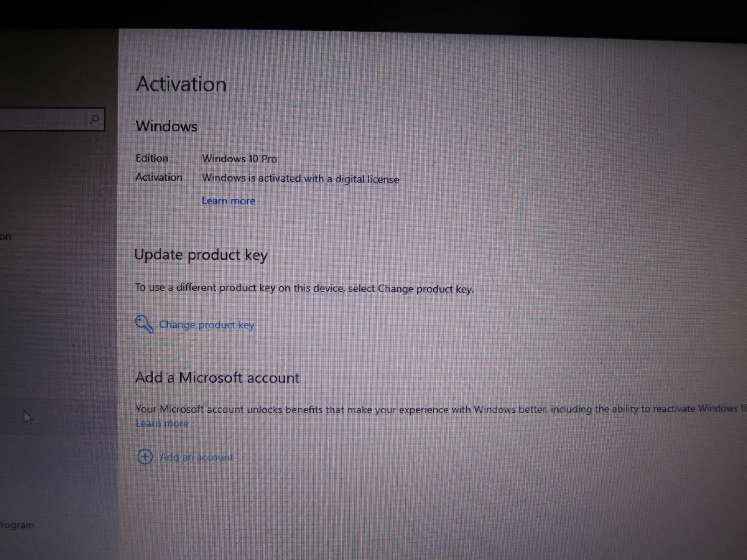Image resolution: width=747 pixels, height=560 pixels.
Task: Select the Activation page heading text
Action: tap(181, 84)
